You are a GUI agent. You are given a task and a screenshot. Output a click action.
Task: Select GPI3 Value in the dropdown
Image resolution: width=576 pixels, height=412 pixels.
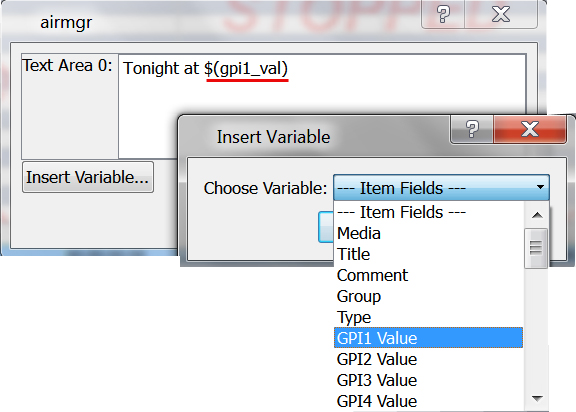point(428,380)
